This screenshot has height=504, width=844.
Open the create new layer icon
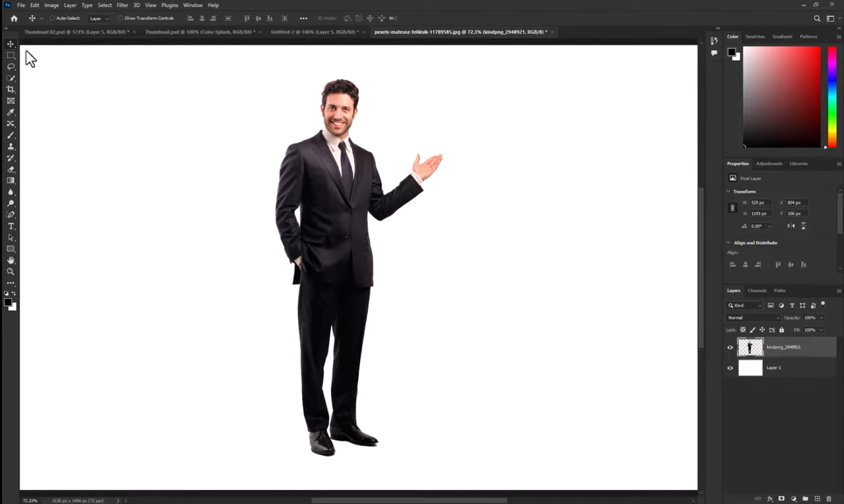click(818, 499)
